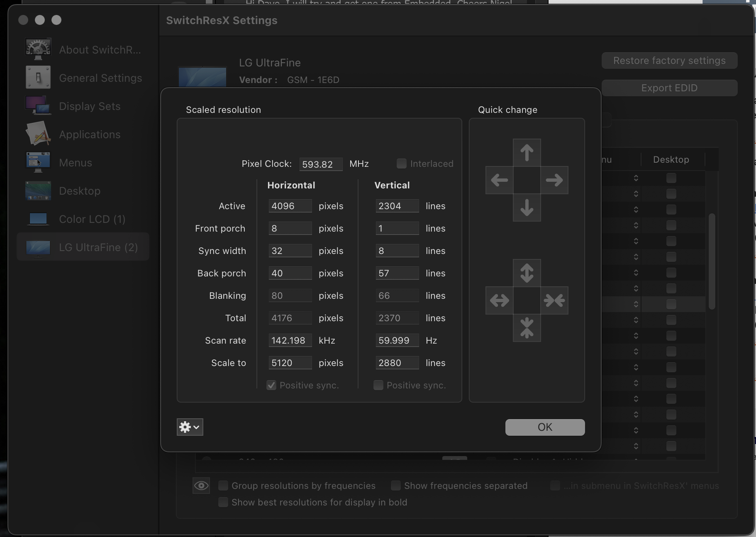Click the vertical Active lines field
The height and width of the screenshot is (537, 756).
point(397,206)
